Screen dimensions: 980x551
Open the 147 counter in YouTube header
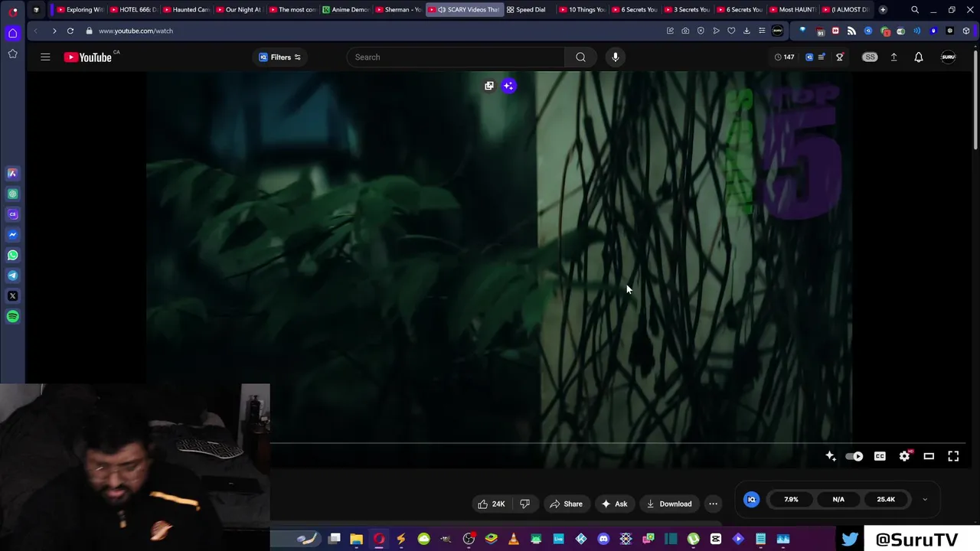pos(784,57)
